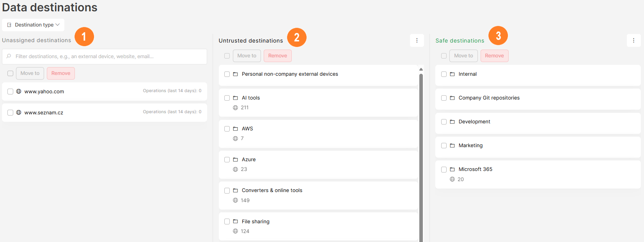Select all Safe destinations checkbox
This screenshot has height=242, width=644.
pyautogui.click(x=444, y=56)
